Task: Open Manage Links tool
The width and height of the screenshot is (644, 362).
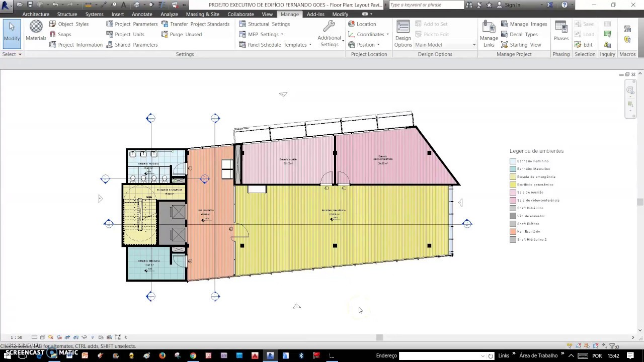Action: click(489, 34)
